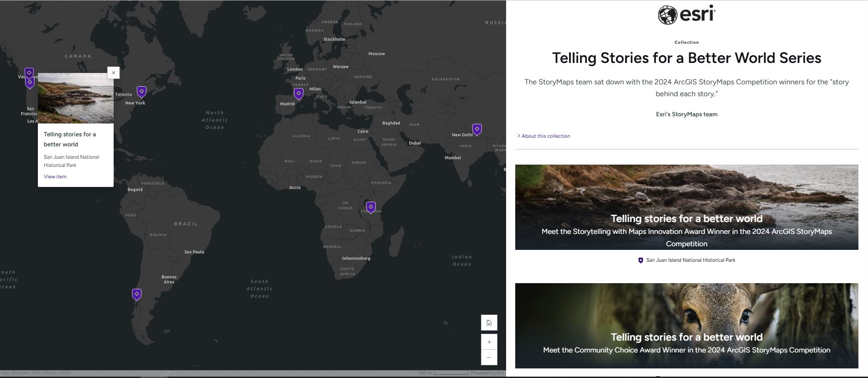Click the Esri logo
Screen dimensions: 868x378
pyautogui.click(x=686, y=15)
